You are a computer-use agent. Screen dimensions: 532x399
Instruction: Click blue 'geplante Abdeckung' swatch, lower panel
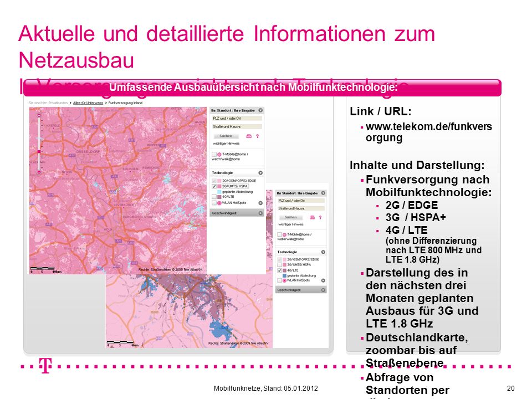click(284, 275)
